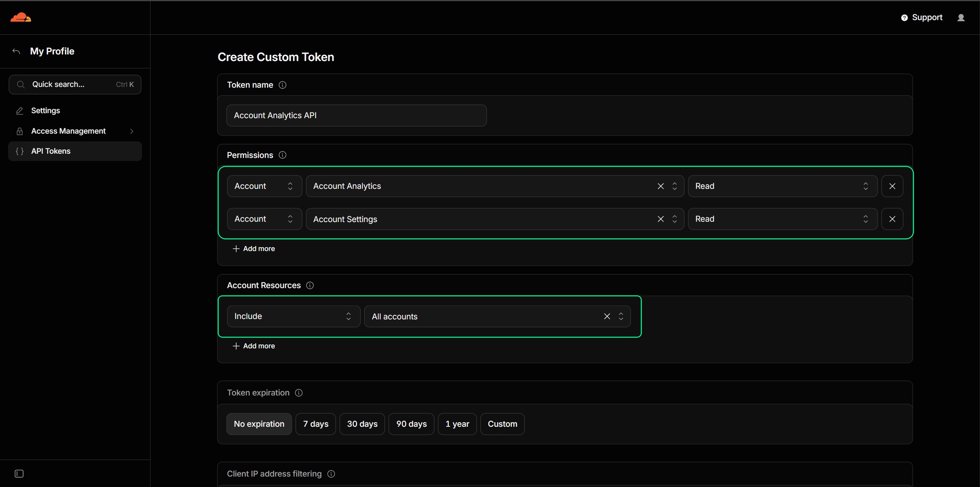Open Account scope dropdown in Analytics row
This screenshot has height=487, width=980.
(264, 186)
